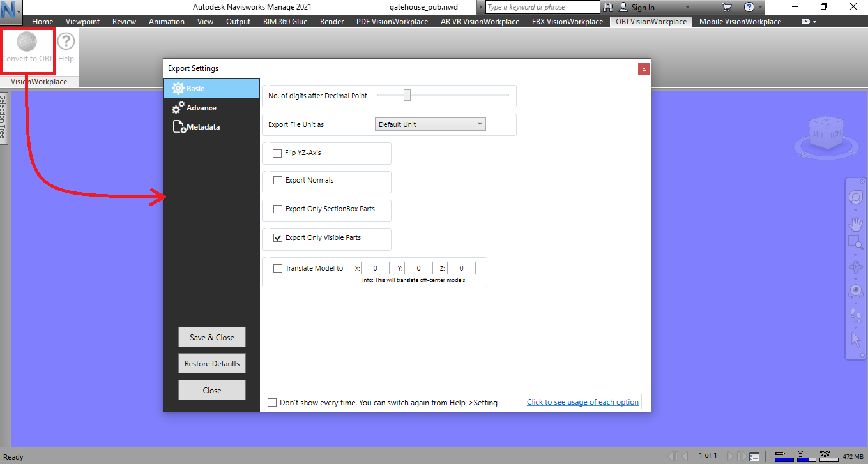
Task: Check Export Only SectionBox Parts
Action: click(x=278, y=209)
